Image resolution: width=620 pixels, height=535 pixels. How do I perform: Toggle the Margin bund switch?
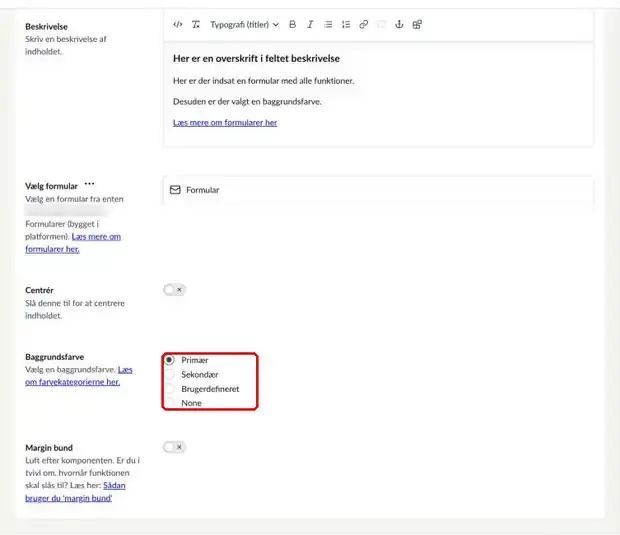point(174,447)
